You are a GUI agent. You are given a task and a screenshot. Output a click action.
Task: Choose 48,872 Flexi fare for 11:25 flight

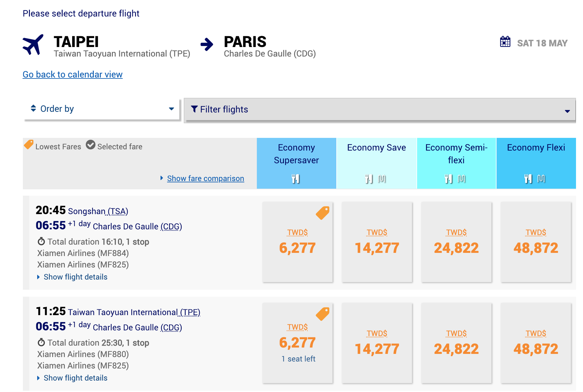536,343
